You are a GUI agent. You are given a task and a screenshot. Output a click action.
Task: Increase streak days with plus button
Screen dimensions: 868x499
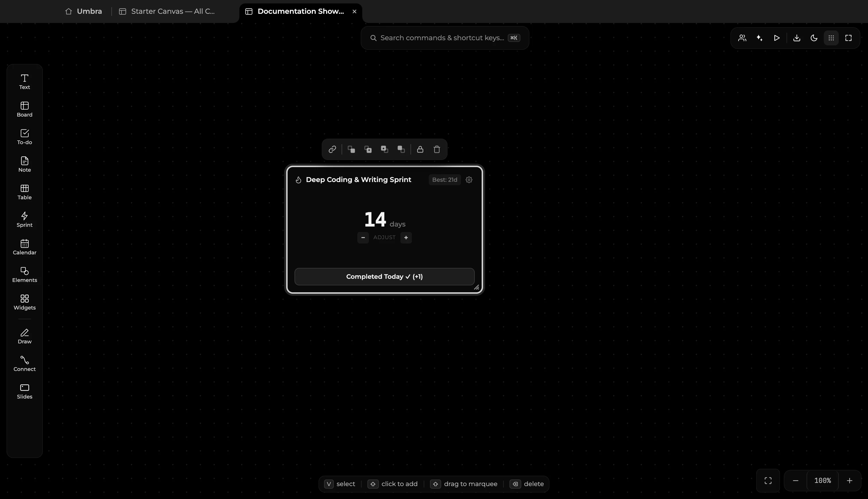pos(406,237)
